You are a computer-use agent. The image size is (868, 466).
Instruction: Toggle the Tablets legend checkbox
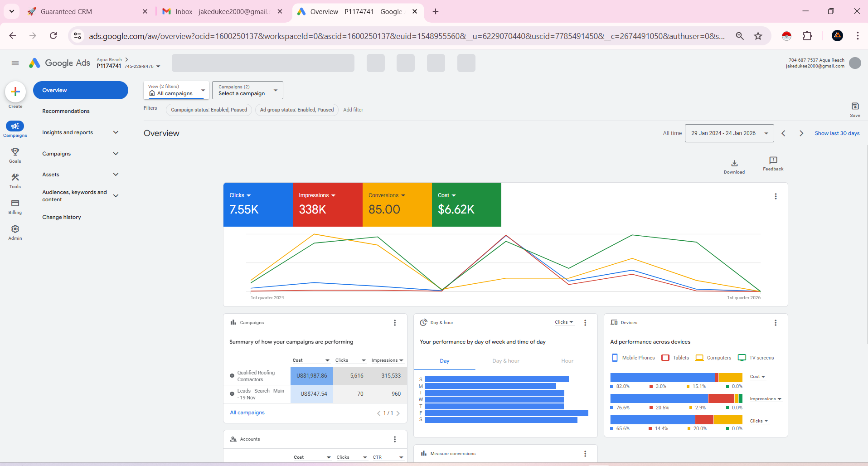pos(665,358)
